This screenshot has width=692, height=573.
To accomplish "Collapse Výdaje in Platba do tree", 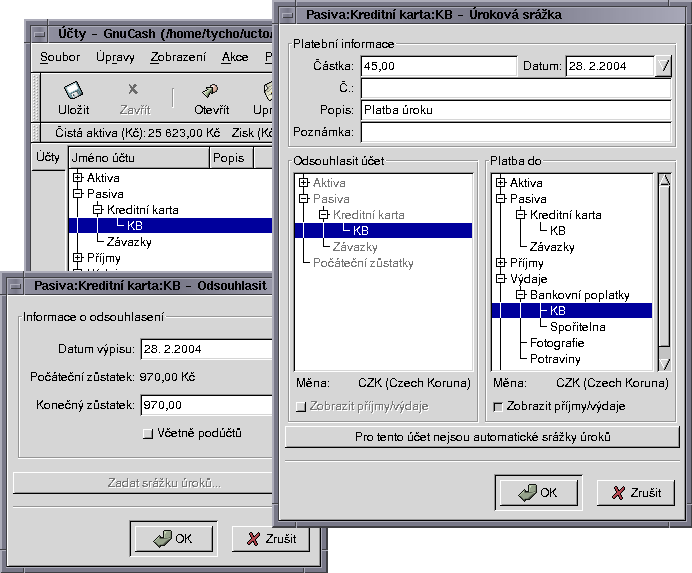I will (x=500, y=279).
